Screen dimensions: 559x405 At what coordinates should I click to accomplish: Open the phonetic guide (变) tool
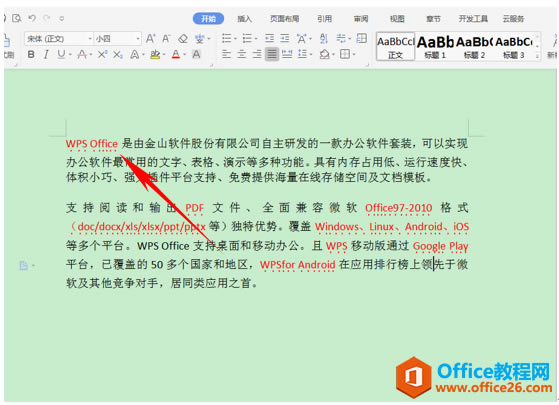(x=199, y=39)
